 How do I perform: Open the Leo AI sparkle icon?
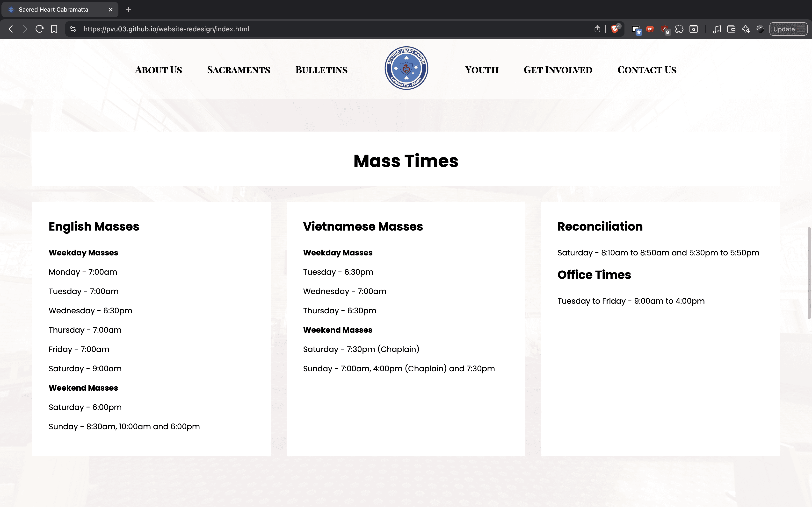pyautogui.click(x=746, y=29)
